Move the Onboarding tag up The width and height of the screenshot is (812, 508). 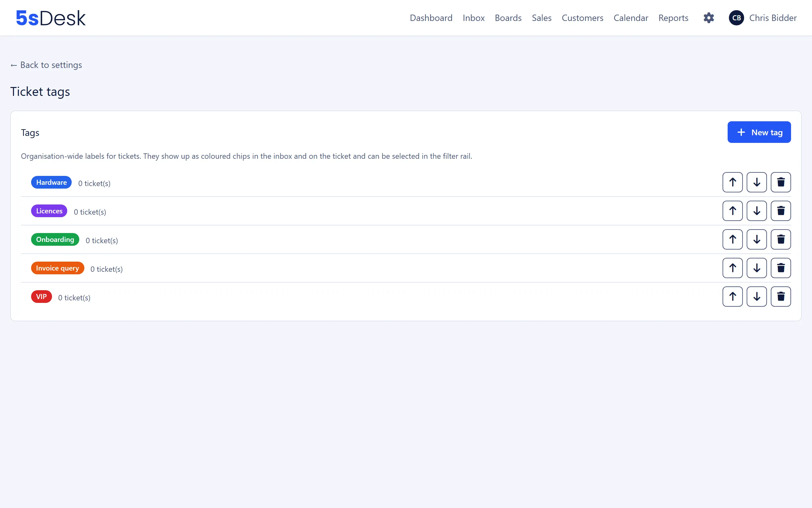point(732,239)
